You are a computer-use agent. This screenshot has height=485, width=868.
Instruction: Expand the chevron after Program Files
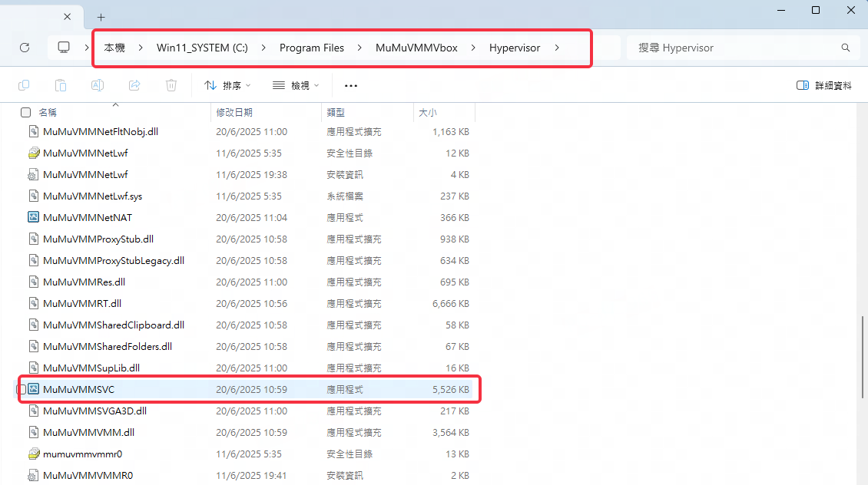pos(359,48)
